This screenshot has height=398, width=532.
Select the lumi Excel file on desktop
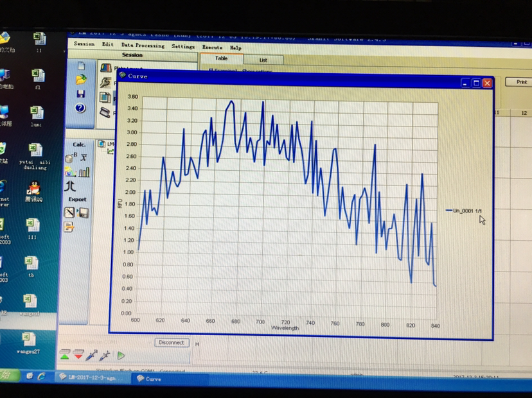pos(37,116)
